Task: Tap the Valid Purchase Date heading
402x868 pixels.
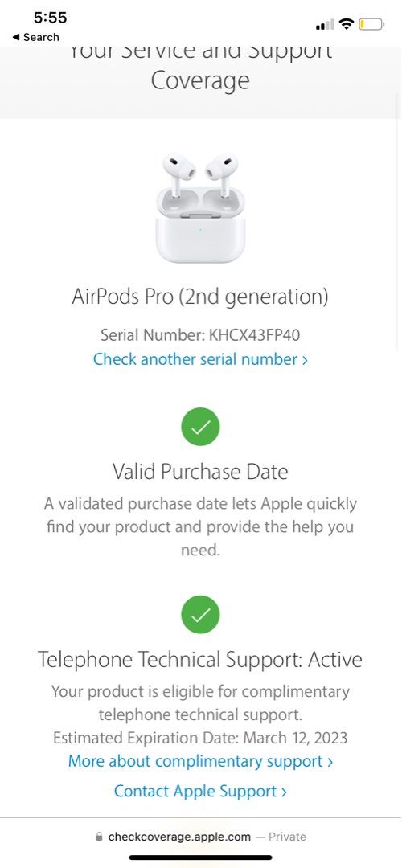Action: [200, 472]
